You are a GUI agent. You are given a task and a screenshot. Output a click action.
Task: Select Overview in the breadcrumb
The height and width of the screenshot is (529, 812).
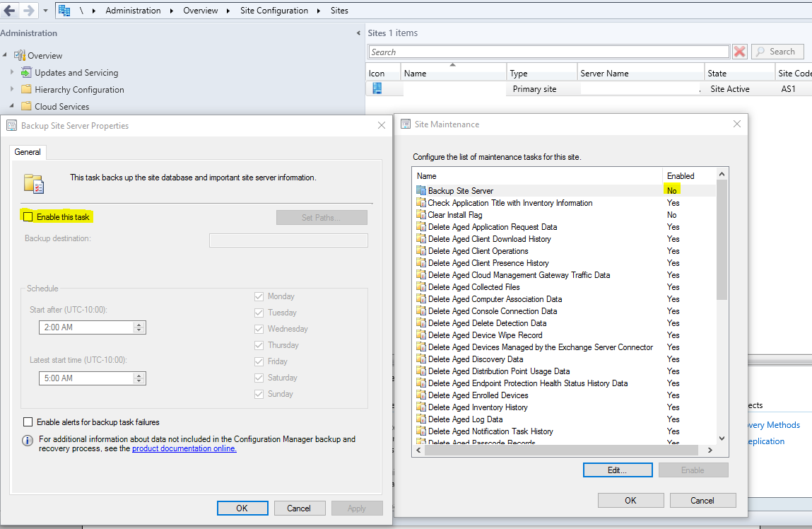(x=201, y=11)
